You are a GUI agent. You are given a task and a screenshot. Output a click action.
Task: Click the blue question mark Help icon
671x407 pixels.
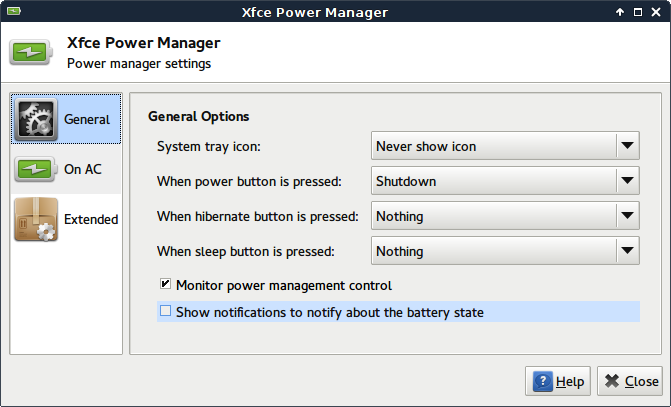pos(543,381)
